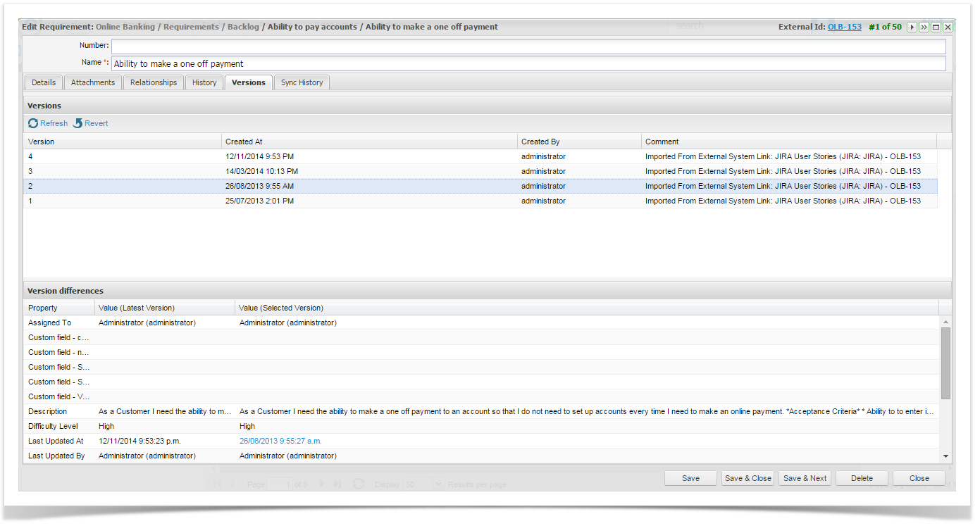Open the Sync History tab
The width and height of the screenshot is (980, 526).
click(302, 82)
